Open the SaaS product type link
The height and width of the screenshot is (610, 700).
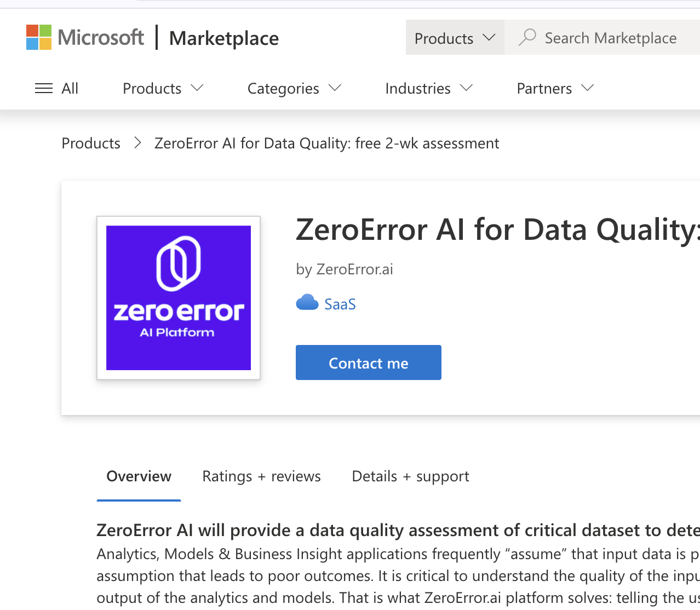click(x=340, y=303)
